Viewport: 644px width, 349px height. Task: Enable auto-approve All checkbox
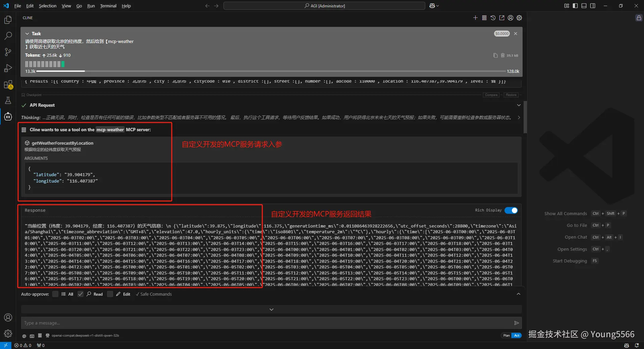coord(55,294)
